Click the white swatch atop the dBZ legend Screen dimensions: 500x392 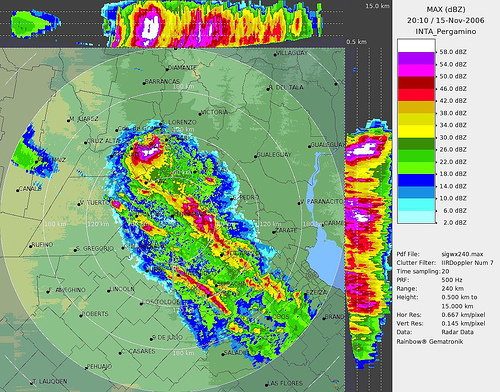[416, 46]
